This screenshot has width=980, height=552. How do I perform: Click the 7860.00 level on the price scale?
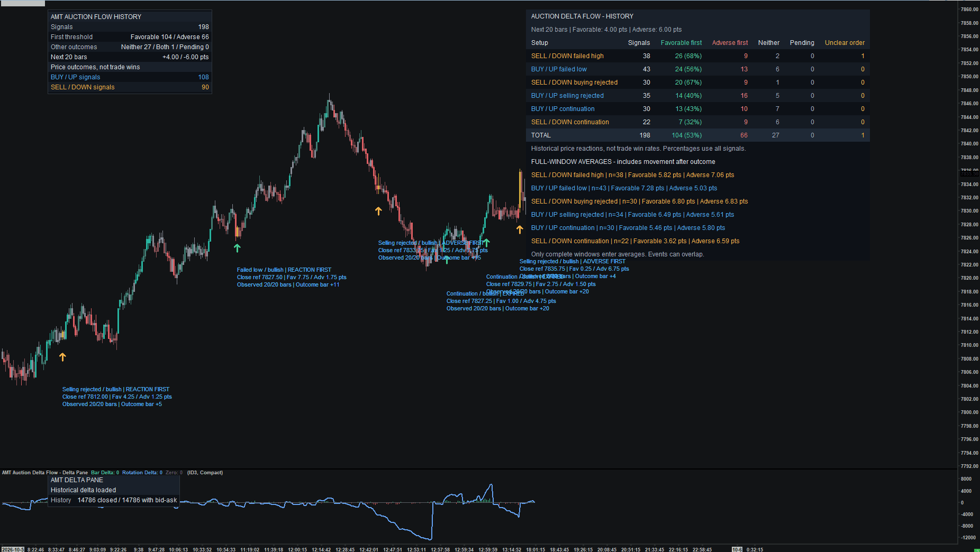pos(969,10)
